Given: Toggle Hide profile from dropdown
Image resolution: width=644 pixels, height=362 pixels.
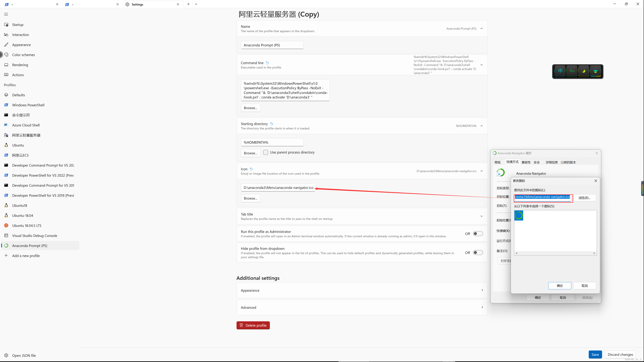Looking at the screenshot, I should [x=478, y=253].
